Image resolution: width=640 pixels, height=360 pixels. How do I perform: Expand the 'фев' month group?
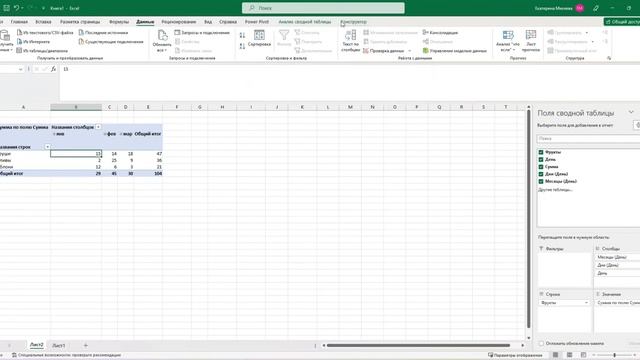pyautogui.click(x=105, y=134)
